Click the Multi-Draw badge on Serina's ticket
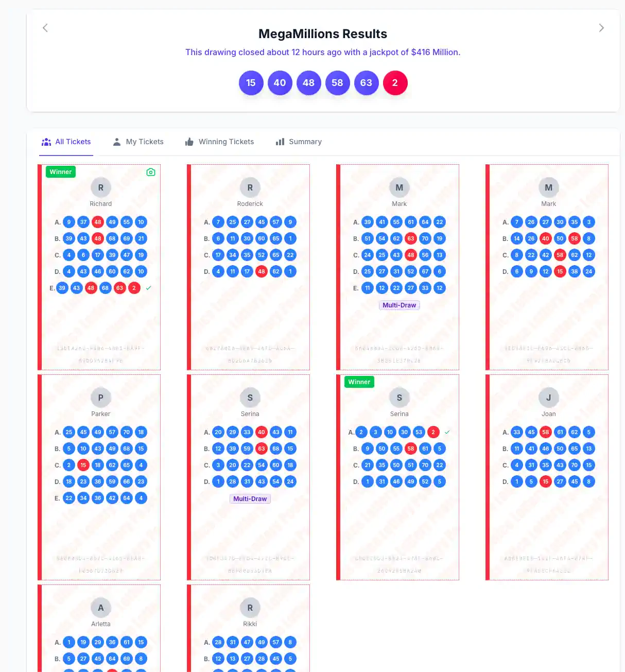The image size is (625, 672). tap(250, 499)
